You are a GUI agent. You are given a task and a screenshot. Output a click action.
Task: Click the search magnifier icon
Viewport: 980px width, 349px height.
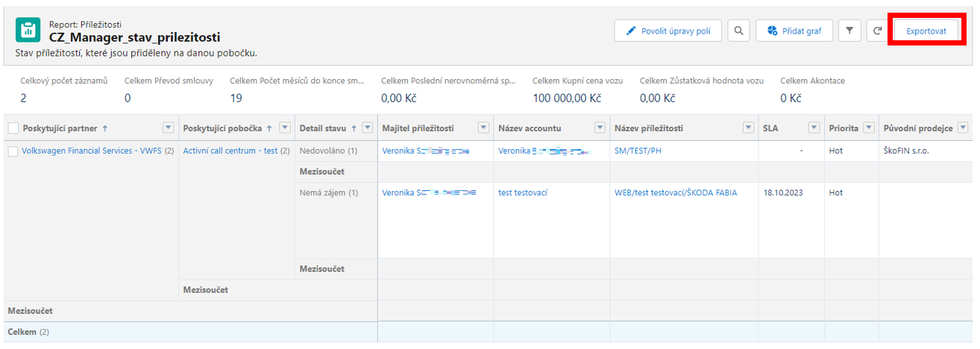point(738,31)
